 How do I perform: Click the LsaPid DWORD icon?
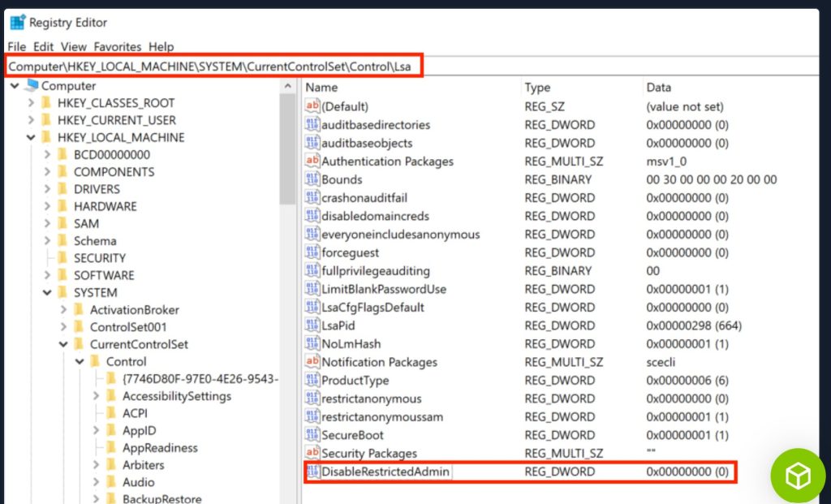tap(312, 325)
